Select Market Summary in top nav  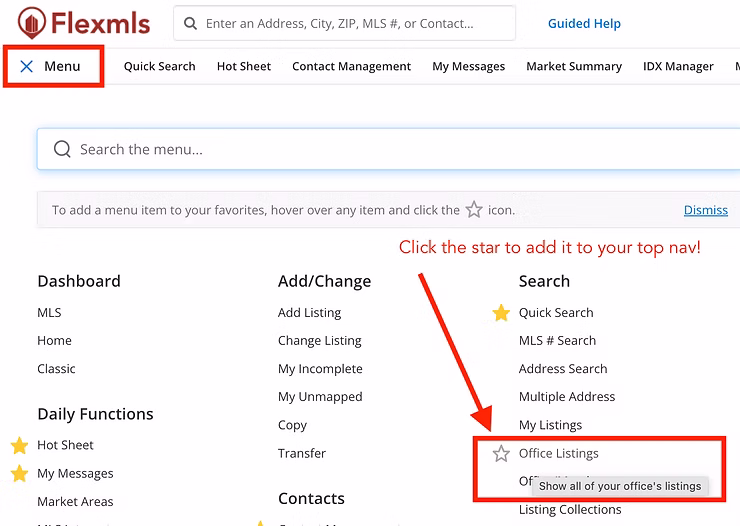point(573,67)
